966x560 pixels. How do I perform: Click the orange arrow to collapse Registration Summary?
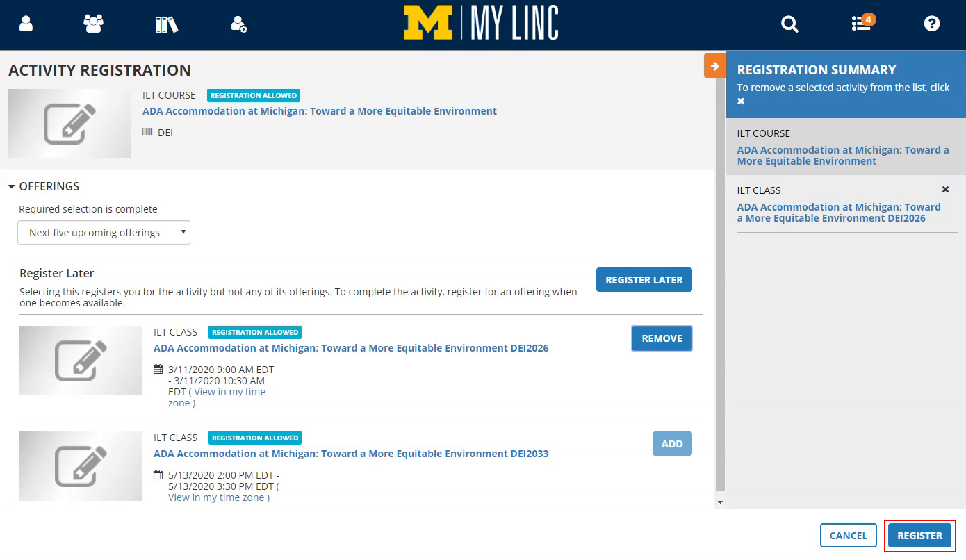[714, 65]
